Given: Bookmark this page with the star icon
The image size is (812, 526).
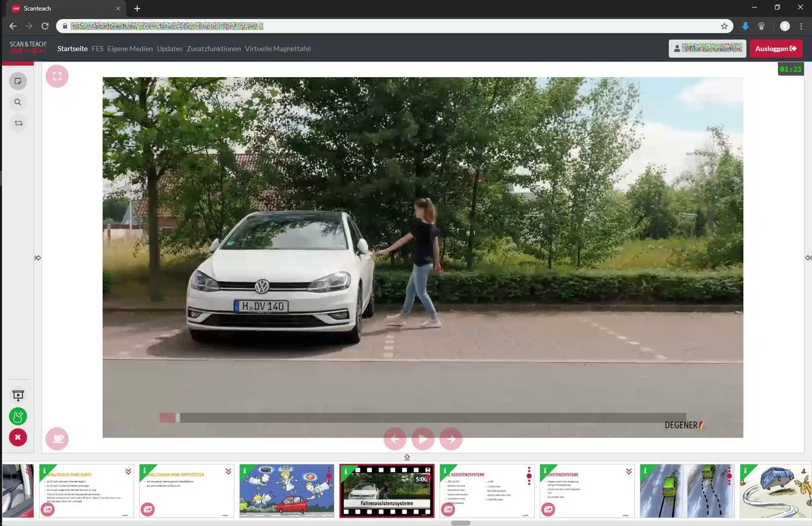Looking at the screenshot, I should (724, 26).
